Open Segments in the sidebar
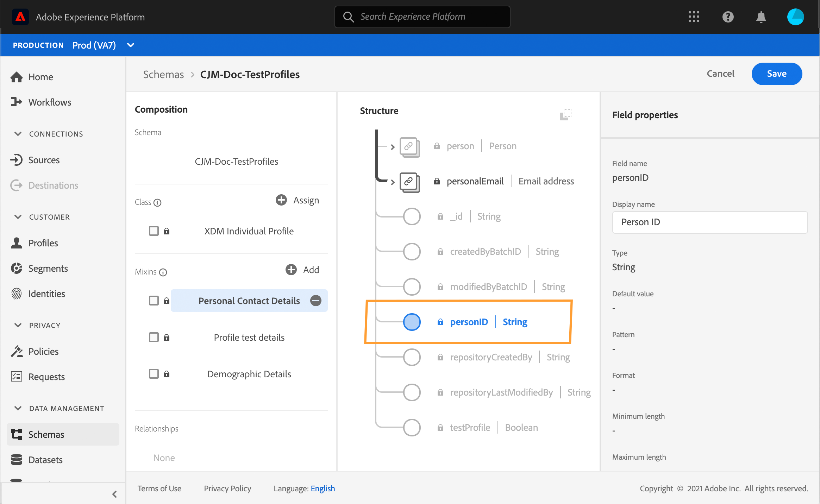 [48, 269]
